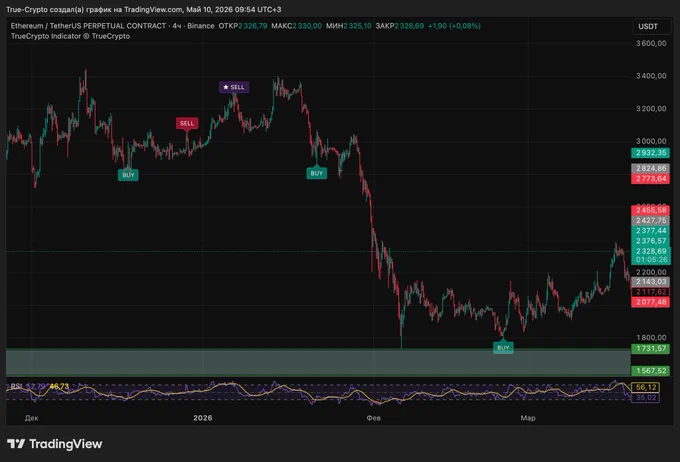Click the green 1567,52 zone label
This screenshot has width=680, height=462.
coord(651,371)
